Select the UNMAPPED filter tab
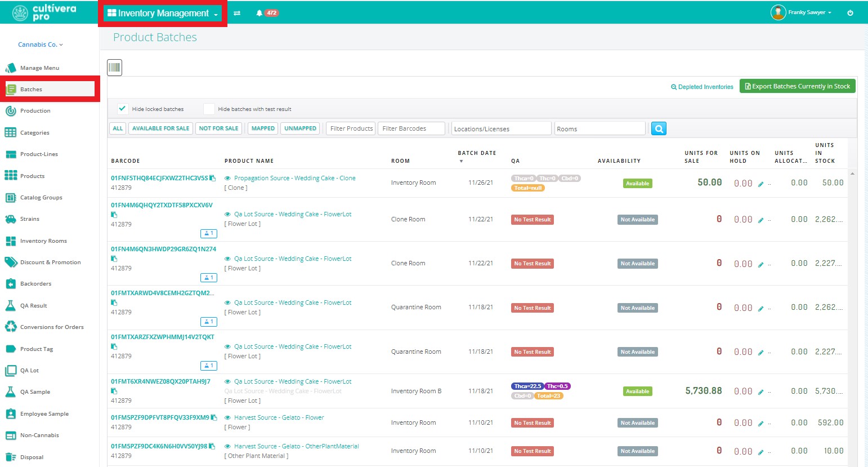868x467 pixels. click(x=300, y=128)
